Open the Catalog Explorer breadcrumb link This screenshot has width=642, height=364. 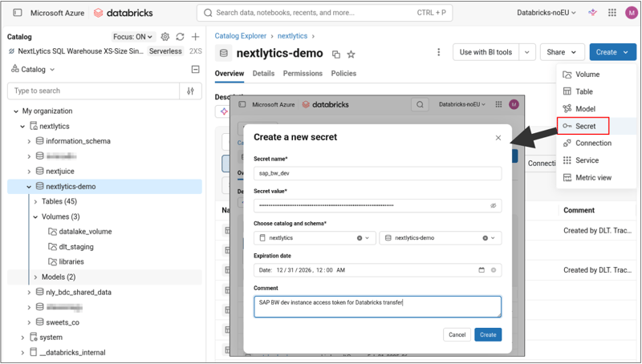tap(240, 36)
